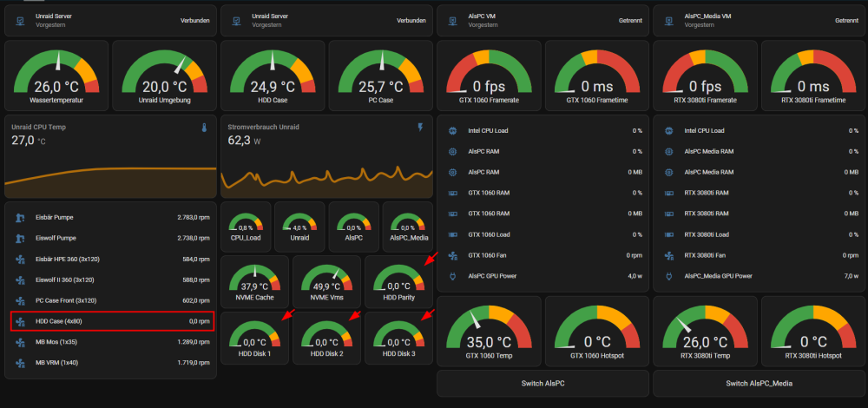Image resolution: width=868 pixels, height=408 pixels.
Task: Click chip icon beside AlsPC RAM 0 MB
Action: click(x=453, y=172)
